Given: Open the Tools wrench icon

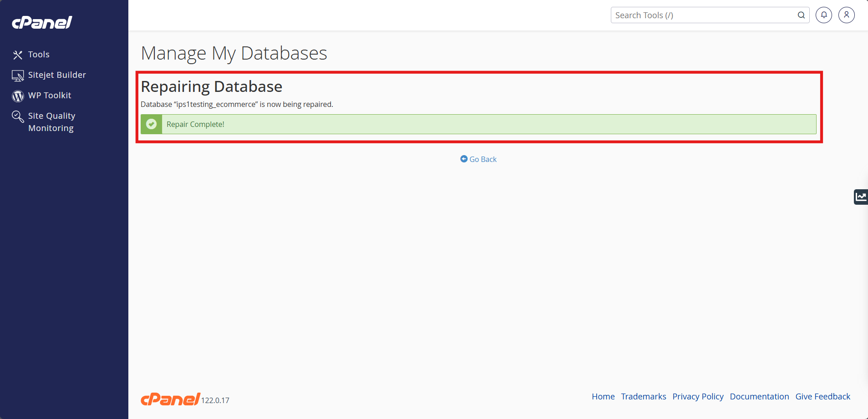Looking at the screenshot, I should 18,55.
